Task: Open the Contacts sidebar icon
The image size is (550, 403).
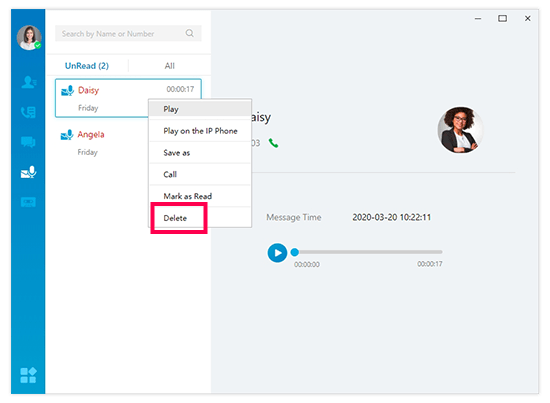Action: [29, 82]
